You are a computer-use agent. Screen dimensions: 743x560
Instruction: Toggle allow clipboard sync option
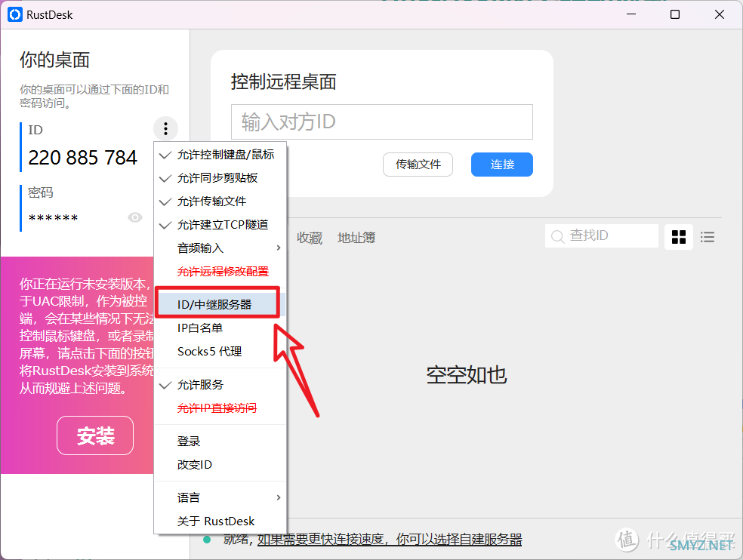pos(220,178)
